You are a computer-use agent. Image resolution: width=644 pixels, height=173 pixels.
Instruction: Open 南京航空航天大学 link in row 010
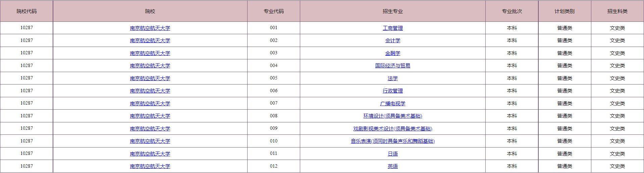pos(150,141)
